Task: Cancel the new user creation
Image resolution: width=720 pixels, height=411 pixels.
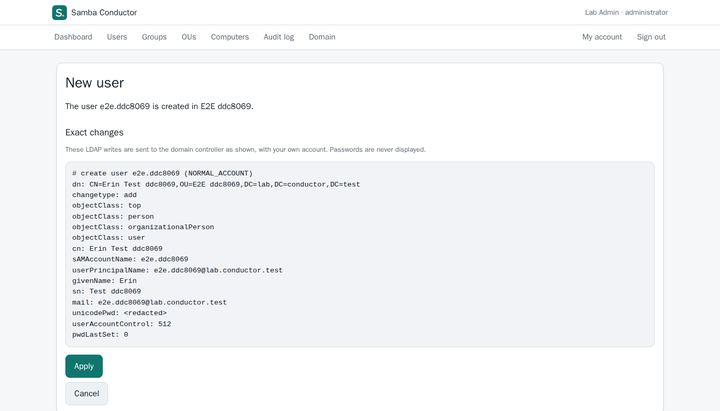Action: [x=86, y=394]
